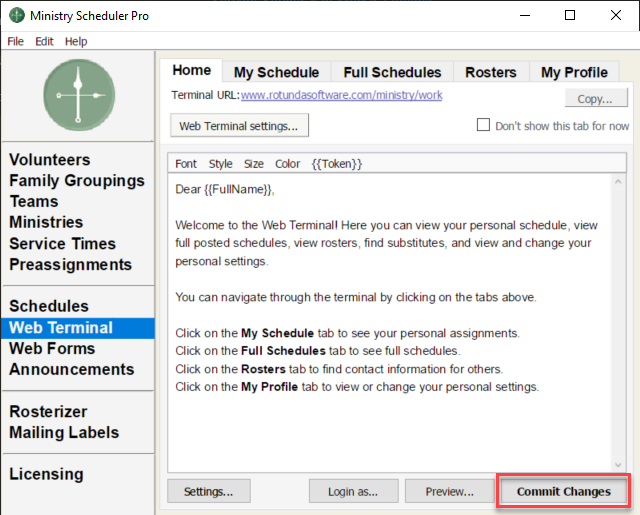Open Schedules in the sidebar
Viewport: 640px width, 515px height.
click(x=49, y=306)
